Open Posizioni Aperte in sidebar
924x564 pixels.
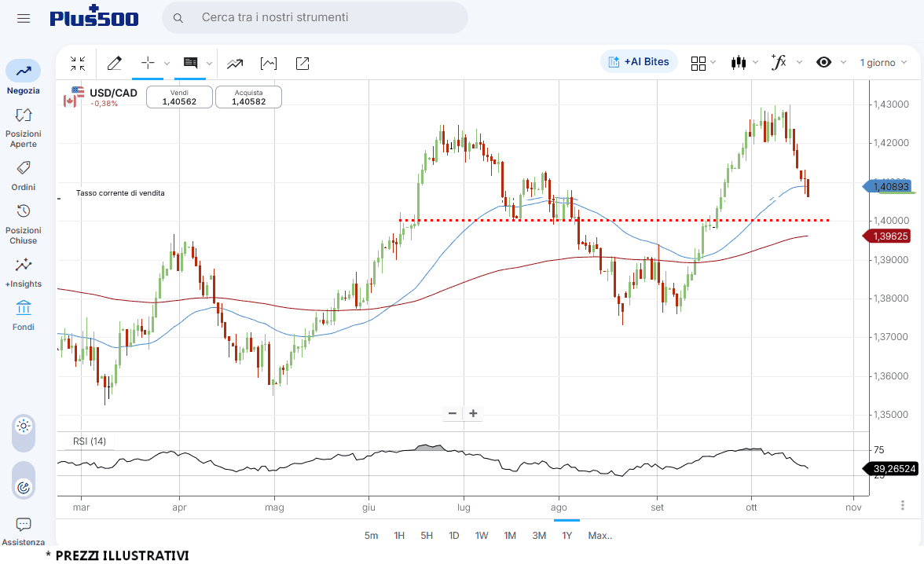coord(24,128)
